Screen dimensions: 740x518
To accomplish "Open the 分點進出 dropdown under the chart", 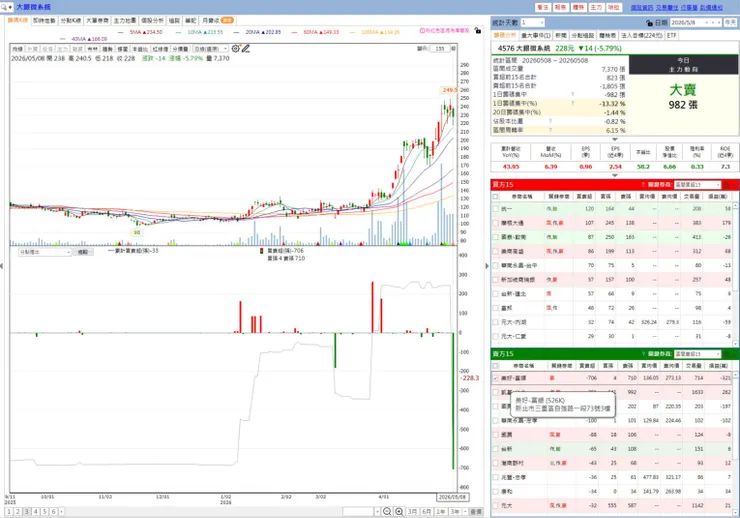I will [44, 252].
